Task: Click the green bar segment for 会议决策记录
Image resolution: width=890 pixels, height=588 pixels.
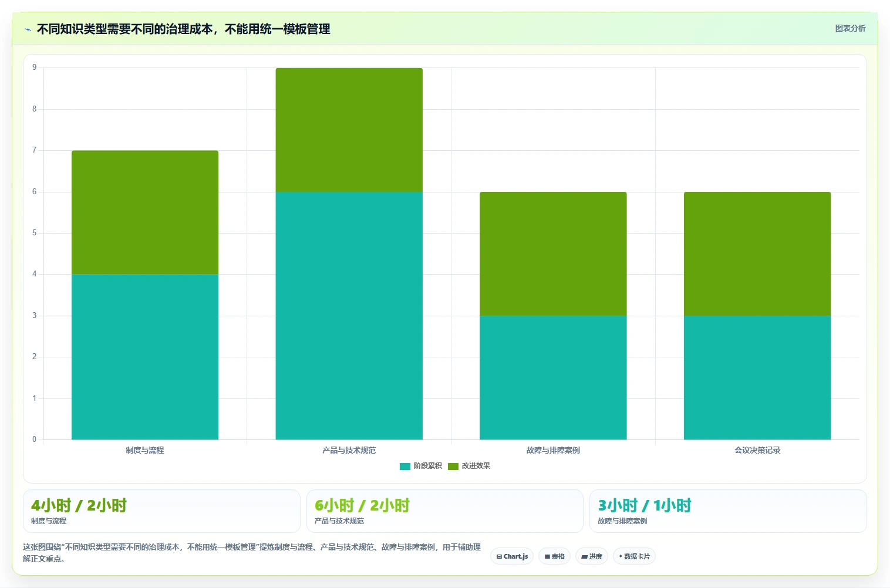Action: [x=757, y=254]
